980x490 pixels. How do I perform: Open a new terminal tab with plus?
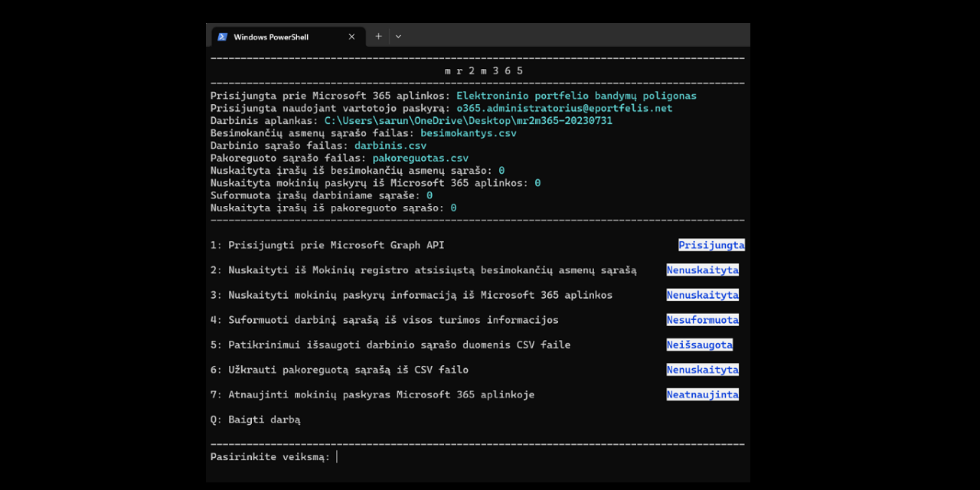tap(378, 36)
